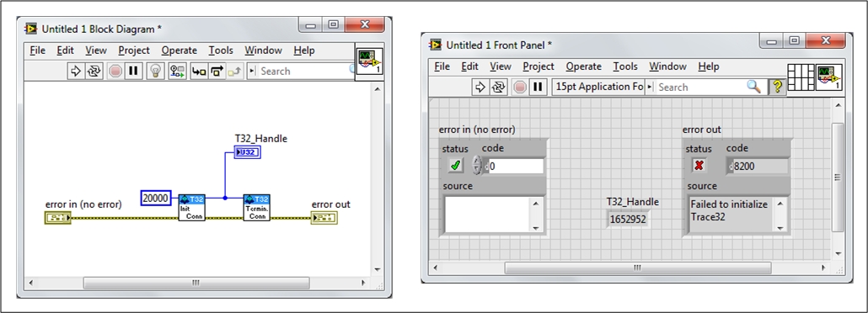Click Front Panel horizontal scrollbar thumb
The height and width of the screenshot is (313, 868).
[x=638, y=268]
